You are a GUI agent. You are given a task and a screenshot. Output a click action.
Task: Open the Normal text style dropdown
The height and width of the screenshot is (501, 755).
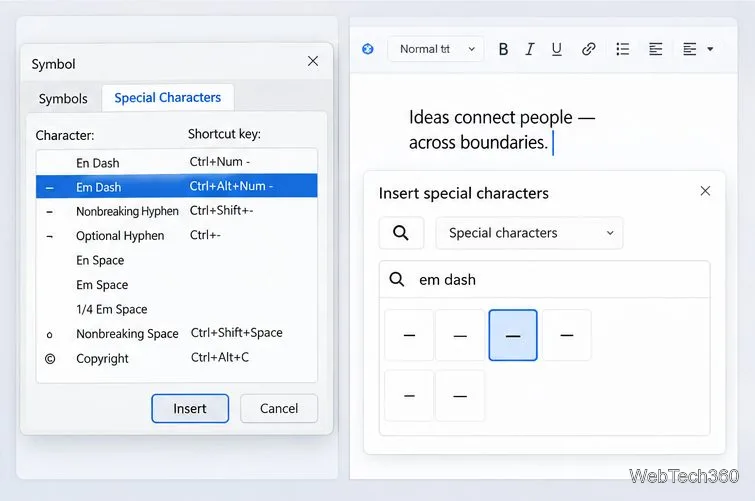[436, 49]
